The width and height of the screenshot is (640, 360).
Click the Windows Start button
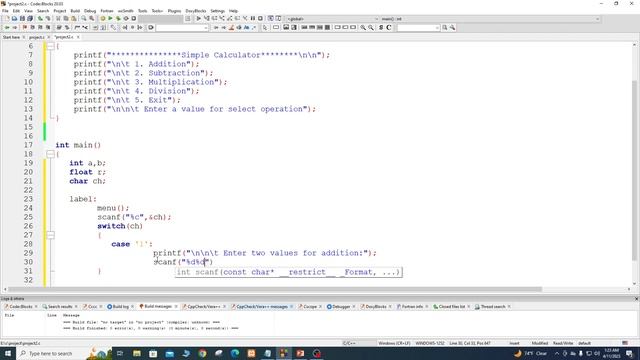tap(7, 353)
